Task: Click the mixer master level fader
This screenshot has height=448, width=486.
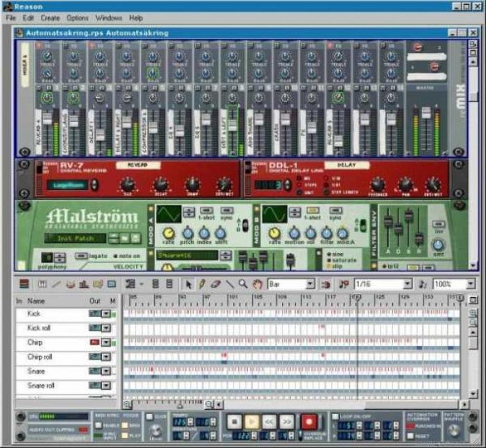Action: coord(426,112)
